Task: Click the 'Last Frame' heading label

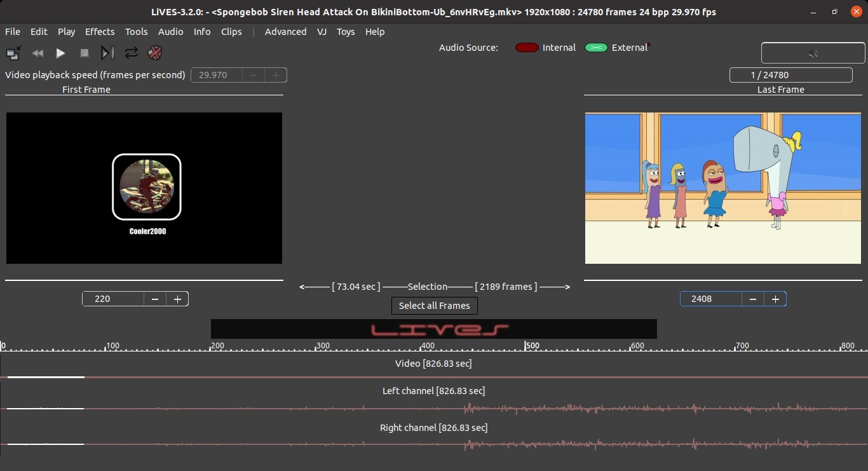Action: pos(781,90)
